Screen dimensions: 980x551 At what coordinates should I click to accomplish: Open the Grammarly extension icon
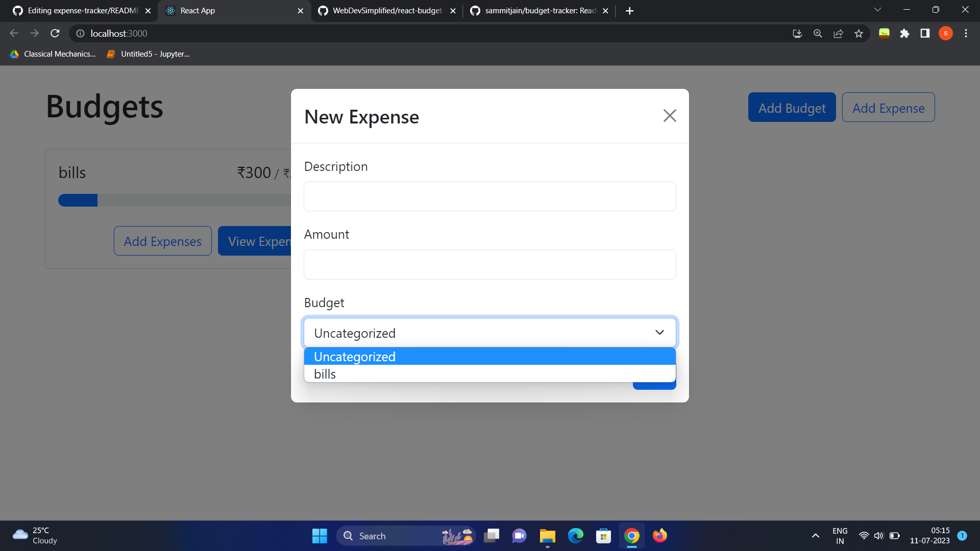[x=884, y=33]
